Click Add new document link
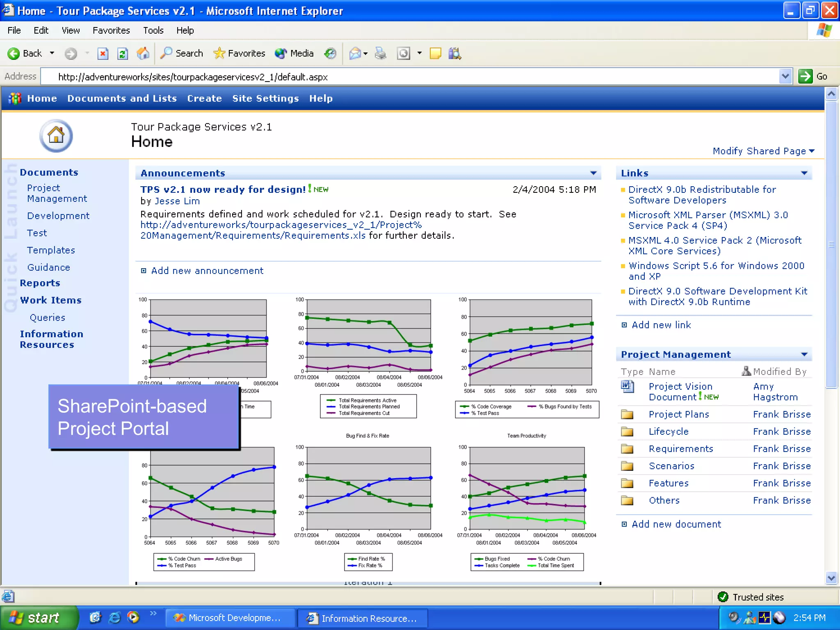Screen dimensions: 840x630 (x=676, y=524)
